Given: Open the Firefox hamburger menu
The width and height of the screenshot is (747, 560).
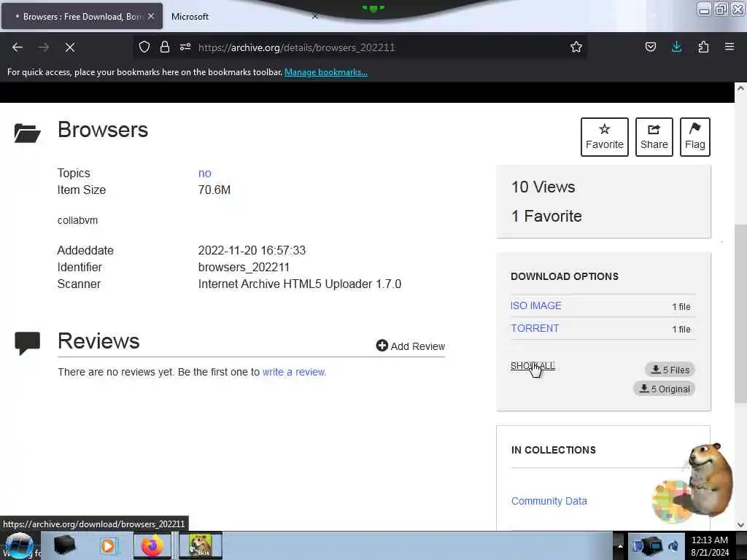Looking at the screenshot, I should tap(729, 47).
